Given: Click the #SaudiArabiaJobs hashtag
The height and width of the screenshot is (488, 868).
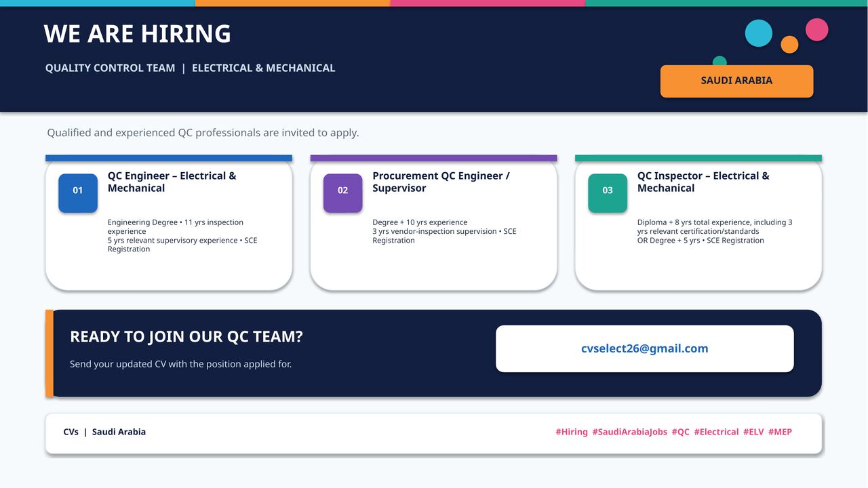Looking at the screenshot, I should 629,432.
